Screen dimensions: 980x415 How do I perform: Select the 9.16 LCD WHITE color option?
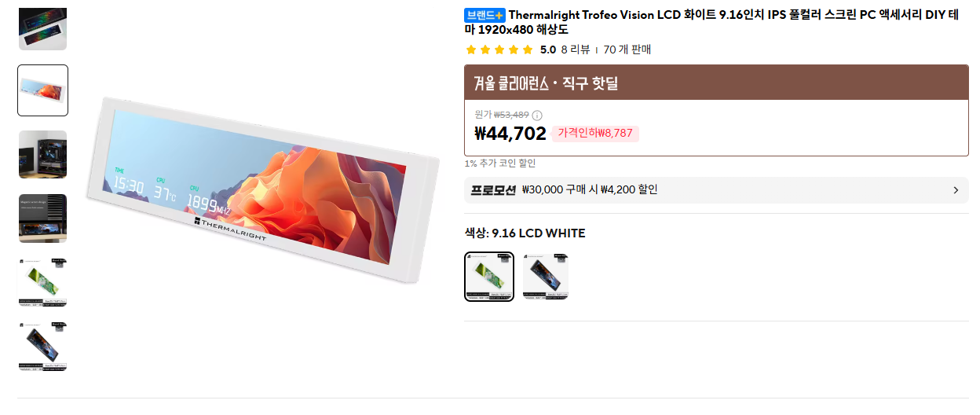[x=489, y=277]
